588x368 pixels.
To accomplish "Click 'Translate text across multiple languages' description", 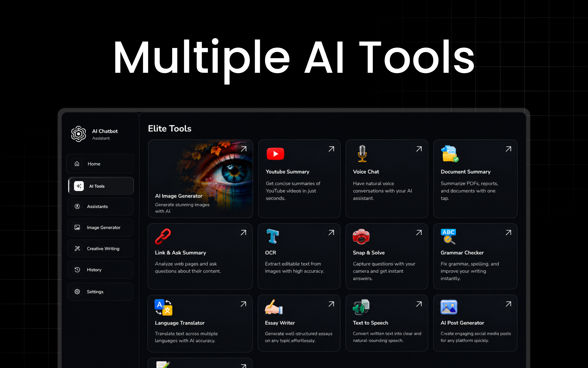I will (x=186, y=337).
